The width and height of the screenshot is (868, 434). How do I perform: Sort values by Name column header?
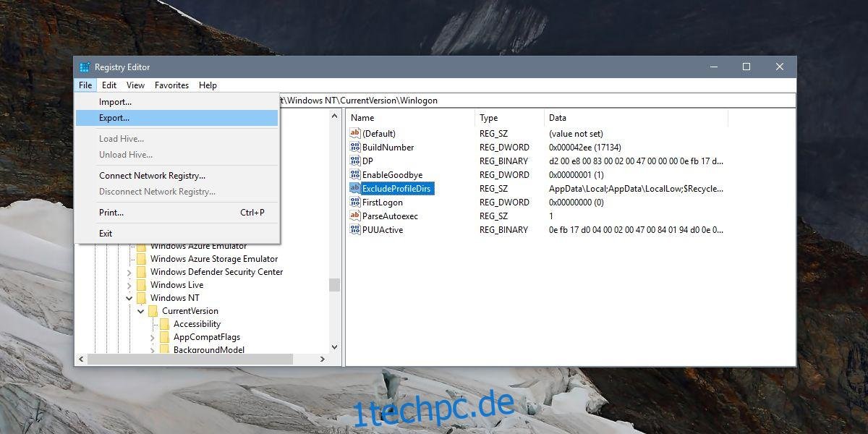(x=410, y=118)
